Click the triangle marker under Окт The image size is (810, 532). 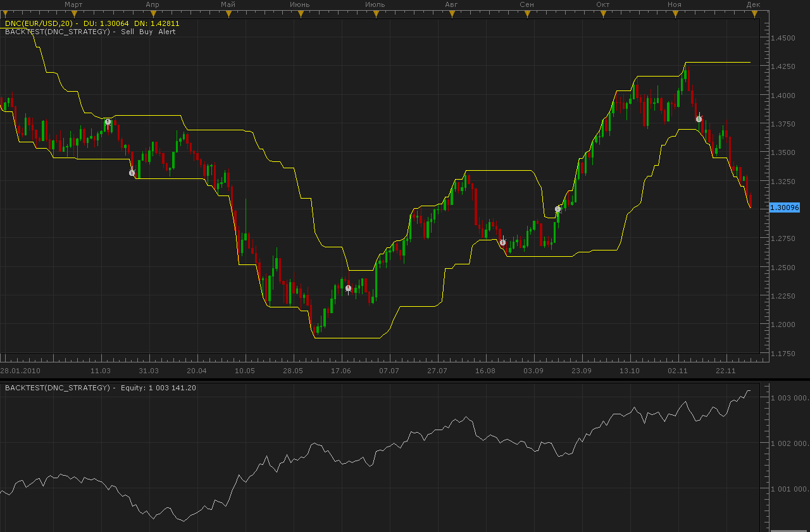tap(602, 13)
